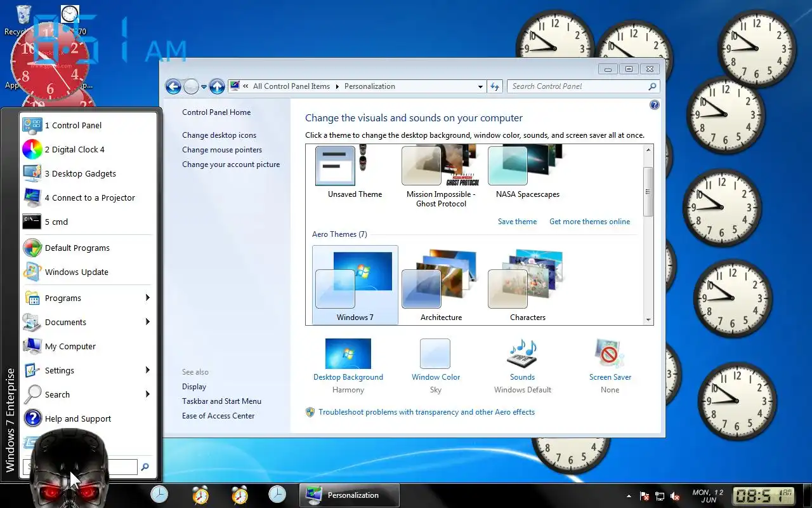Viewport: 812px width, 508px height.
Task: Click the theme list scroll-up arrow
Action: pos(648,150)
